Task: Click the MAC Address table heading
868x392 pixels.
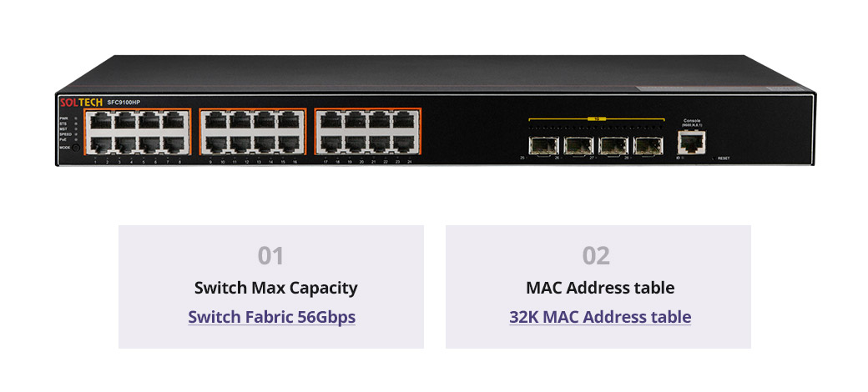Action: coord(600,288)
